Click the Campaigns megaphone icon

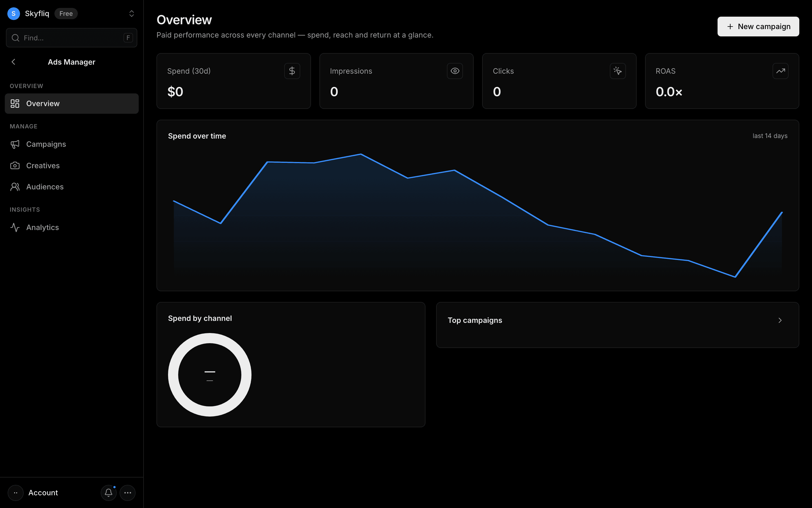coord(15,144)
